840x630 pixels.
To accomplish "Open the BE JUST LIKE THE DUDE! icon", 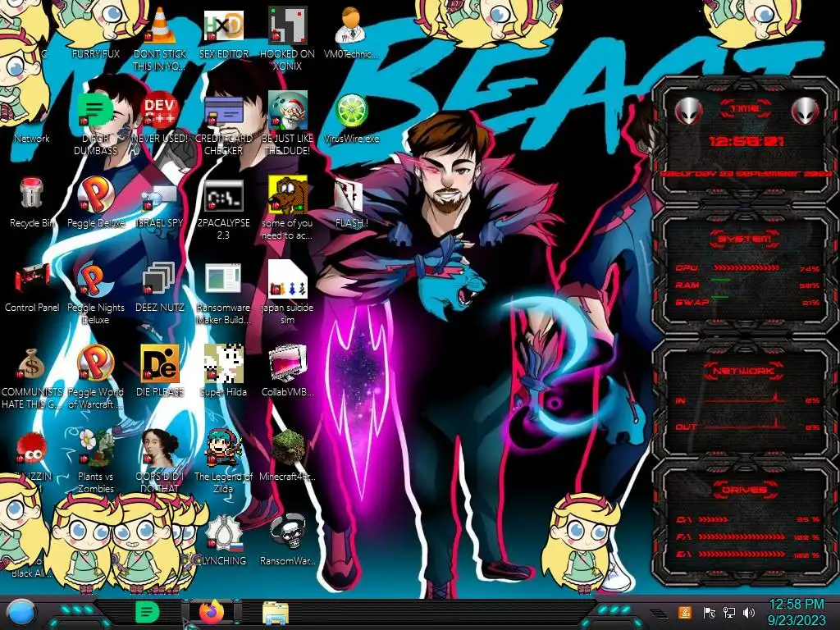I will pyautogui.click(x=288, y=109).
